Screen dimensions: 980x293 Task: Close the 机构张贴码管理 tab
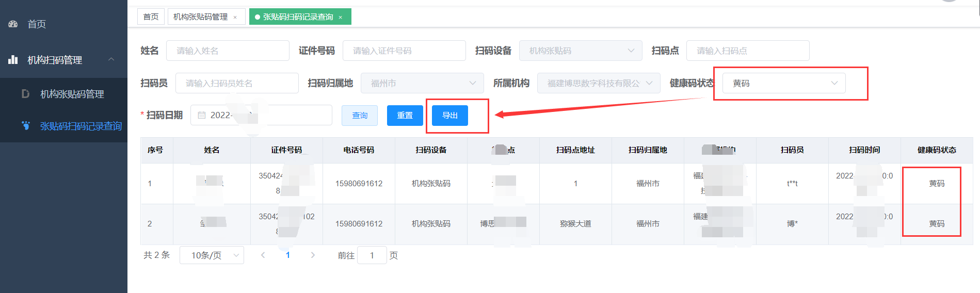[235, 17]
